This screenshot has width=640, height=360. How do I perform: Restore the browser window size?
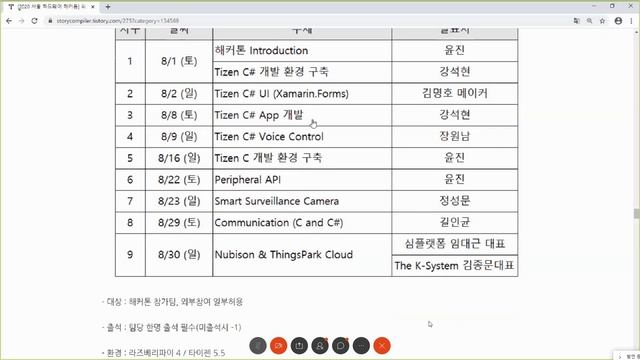click(x=612, y=6)
